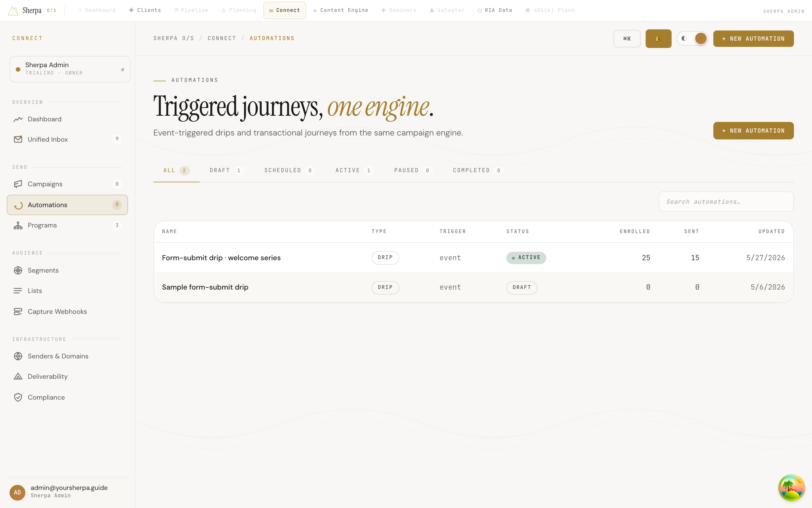The height and width of the screenshot is (508, 812).
Task: Open the Compliance shield icon
Action: (18, 397)
